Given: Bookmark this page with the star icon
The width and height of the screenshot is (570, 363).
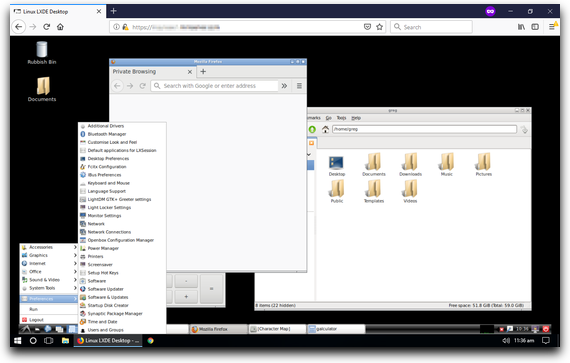Looking at the screenshot, I should tap(380, 27).
